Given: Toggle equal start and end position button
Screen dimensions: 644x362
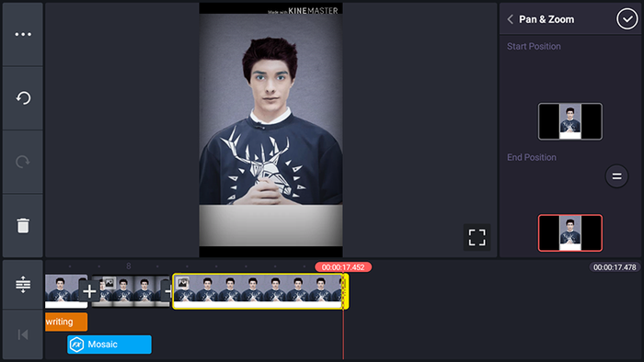Looking at the screenshot, I should tap(616, 176).
